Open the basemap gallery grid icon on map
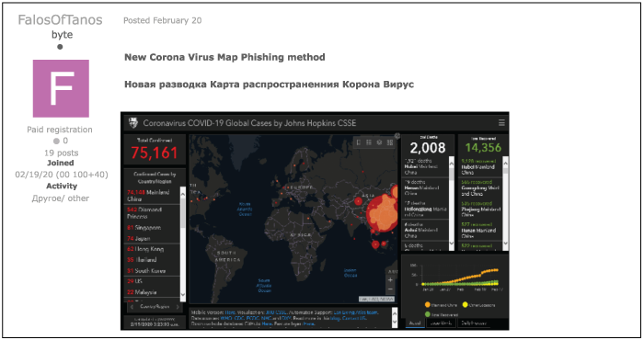The height and width of the screenshot is (340, 644). pyautogui.click(x=390, y=142)
